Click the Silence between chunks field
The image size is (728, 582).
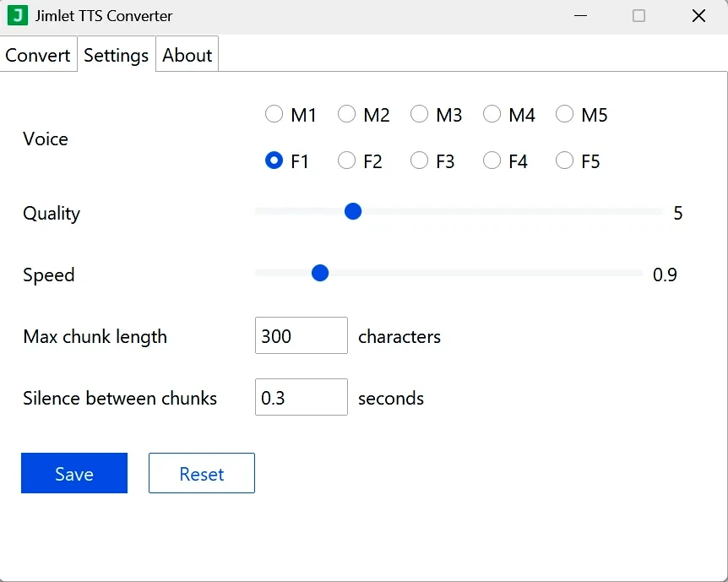(301, 397)
